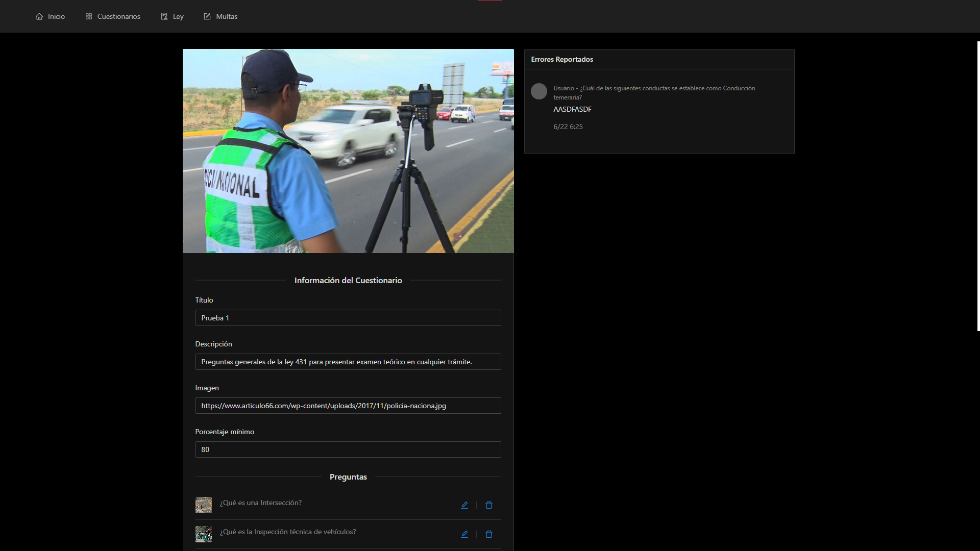
Task: Go to the Cuestionarios section
Action: pos(118,16)
